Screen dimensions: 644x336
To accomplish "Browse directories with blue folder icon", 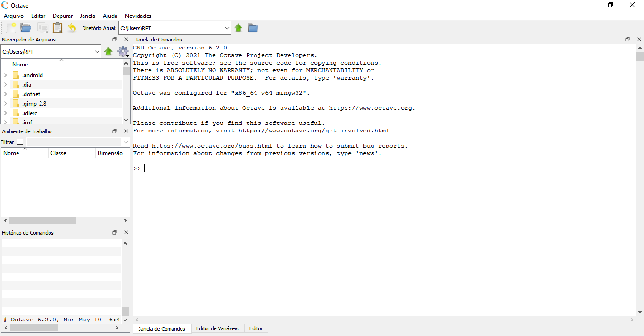I will [x=253, y=28].
